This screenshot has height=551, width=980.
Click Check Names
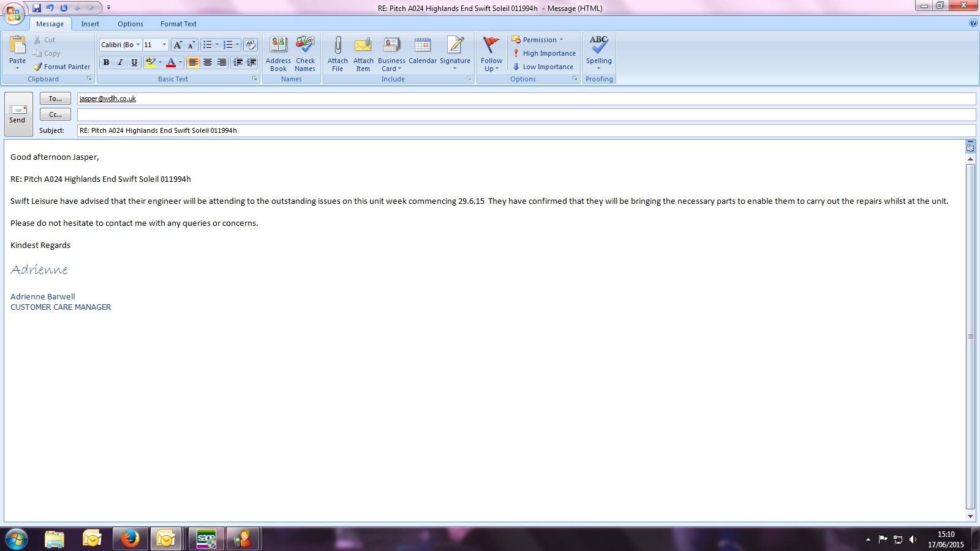305,54
